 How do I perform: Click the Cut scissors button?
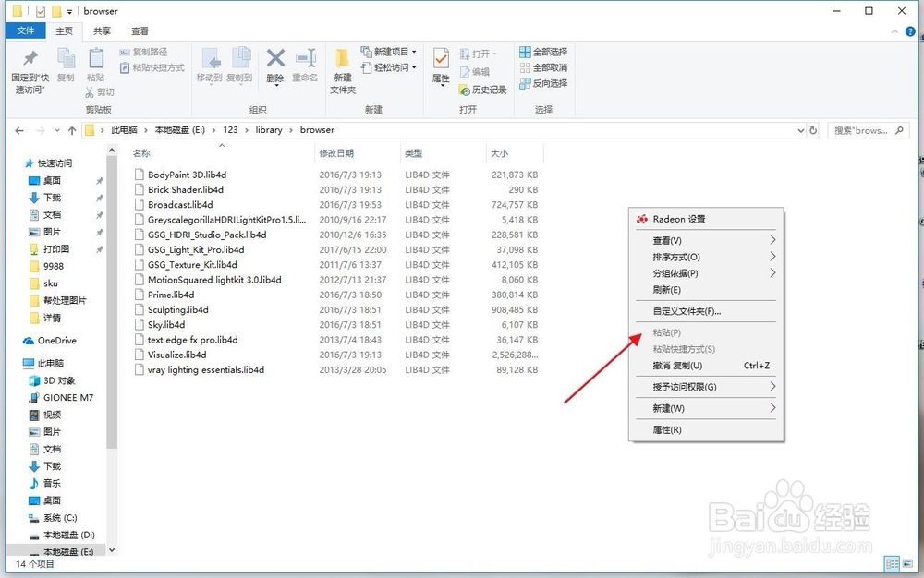point(100,91)
